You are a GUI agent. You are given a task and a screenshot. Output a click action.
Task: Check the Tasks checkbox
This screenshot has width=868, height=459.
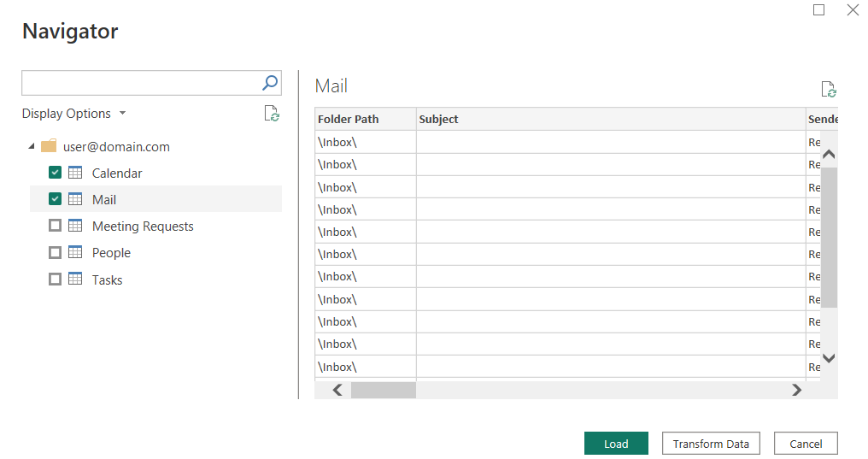click(x=55, y=279)
